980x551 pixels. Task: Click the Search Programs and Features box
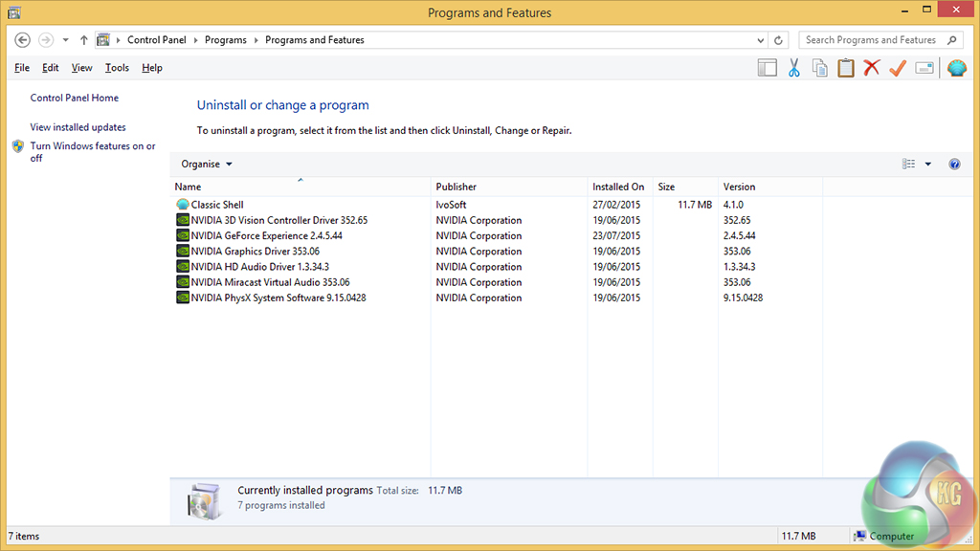point(871,40)
